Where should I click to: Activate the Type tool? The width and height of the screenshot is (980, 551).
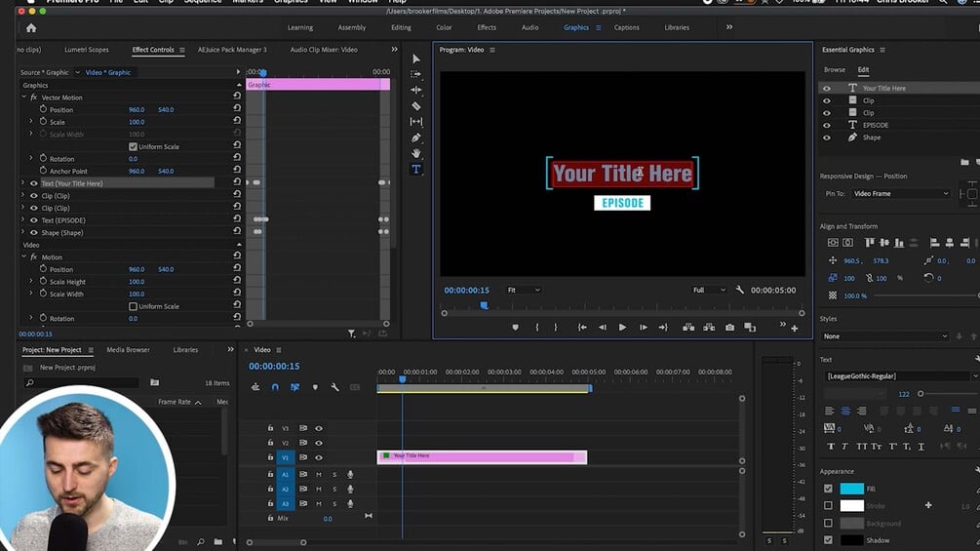(416, 170)
